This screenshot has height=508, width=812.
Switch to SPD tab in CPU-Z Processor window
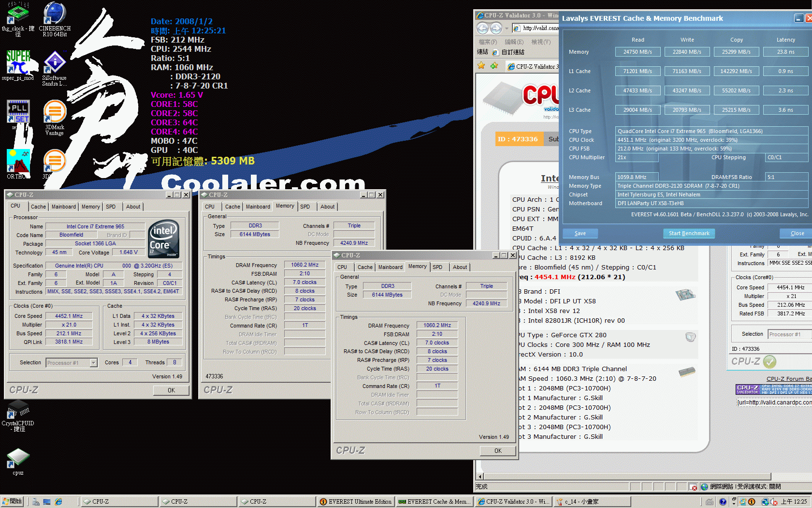click(111, 207)
